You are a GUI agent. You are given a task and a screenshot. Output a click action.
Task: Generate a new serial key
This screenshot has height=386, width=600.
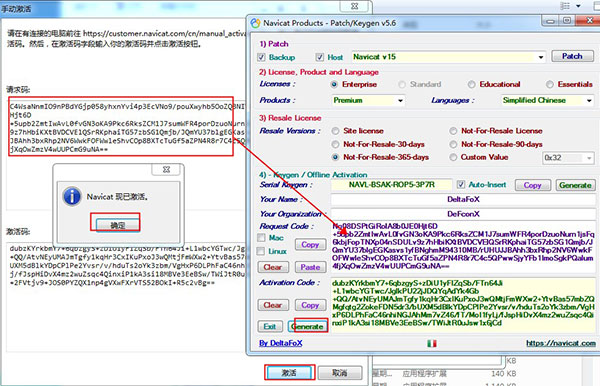click(x=575, y=185)
